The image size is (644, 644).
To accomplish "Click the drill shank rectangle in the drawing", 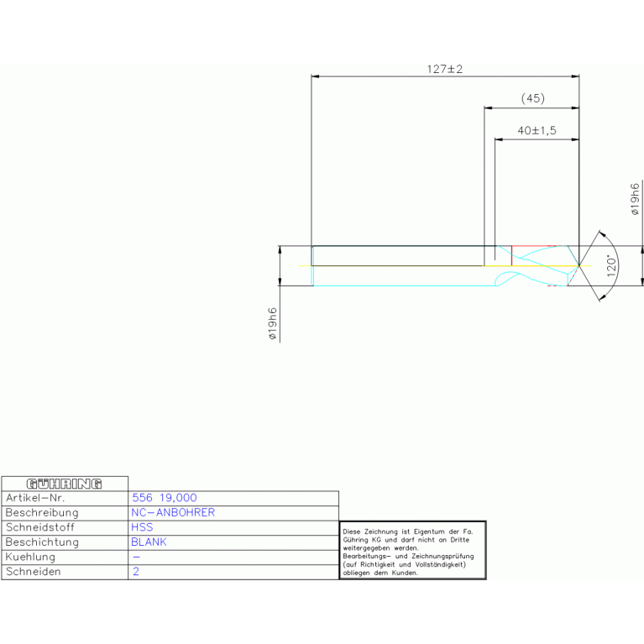I will pyautogui.click(x=397, y=255).
